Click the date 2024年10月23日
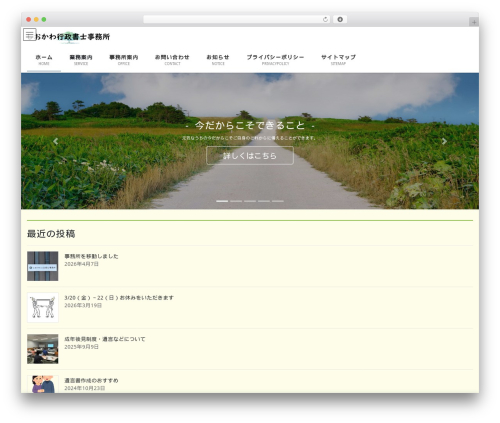500x423 pixels. click(x=85, y=388)
